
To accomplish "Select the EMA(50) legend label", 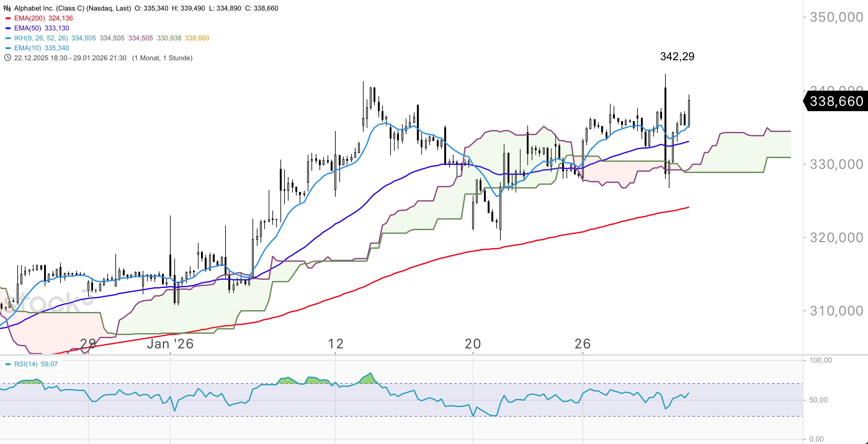I will pyautogui.click(x=28, y=28).
